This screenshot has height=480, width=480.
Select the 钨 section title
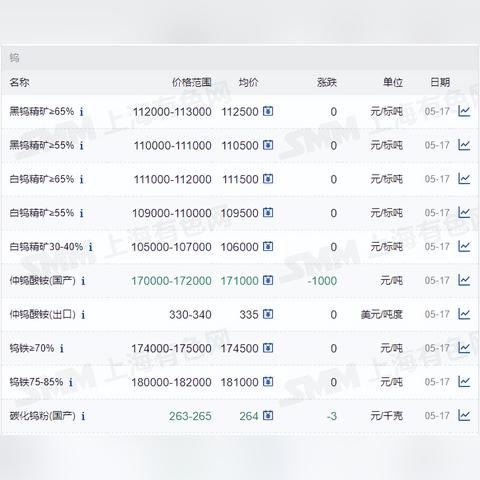click(x=14, y=58)
